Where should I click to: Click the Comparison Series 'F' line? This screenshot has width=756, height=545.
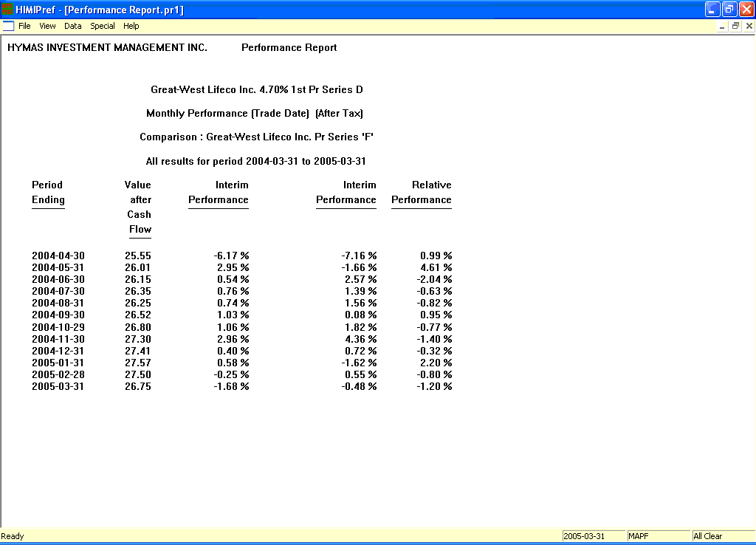(x=256, y=137)
